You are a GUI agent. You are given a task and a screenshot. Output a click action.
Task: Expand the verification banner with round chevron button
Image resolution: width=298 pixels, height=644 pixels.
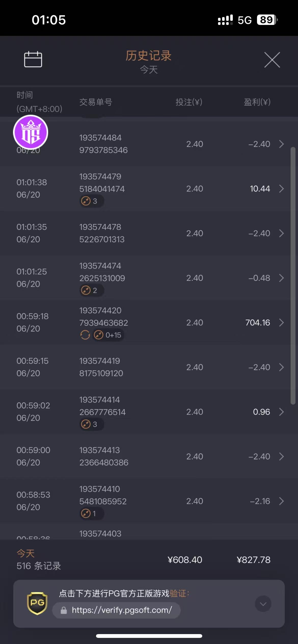coord(263,604)
